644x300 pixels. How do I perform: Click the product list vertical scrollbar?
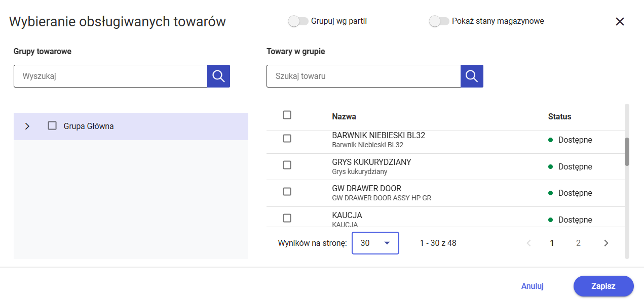[x=627, y=151]
